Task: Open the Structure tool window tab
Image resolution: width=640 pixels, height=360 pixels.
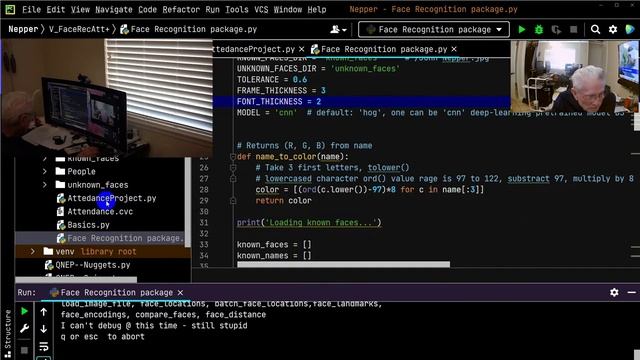Action: click(8, 334)
